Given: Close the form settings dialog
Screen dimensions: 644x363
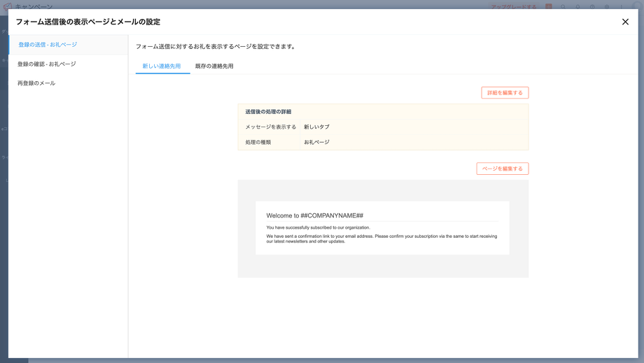Looking at the screenshot, I should (625, 22).
